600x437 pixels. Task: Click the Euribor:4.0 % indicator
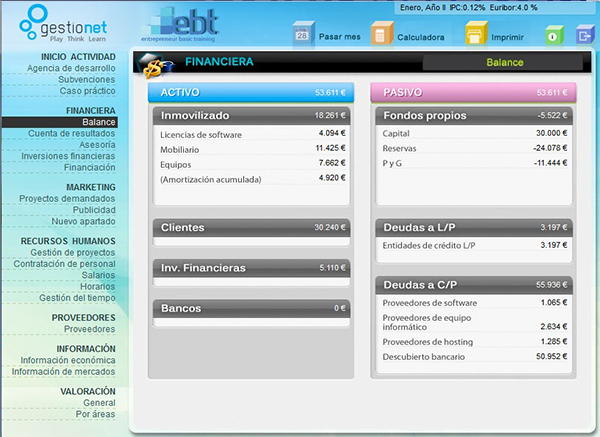[514, 8]
